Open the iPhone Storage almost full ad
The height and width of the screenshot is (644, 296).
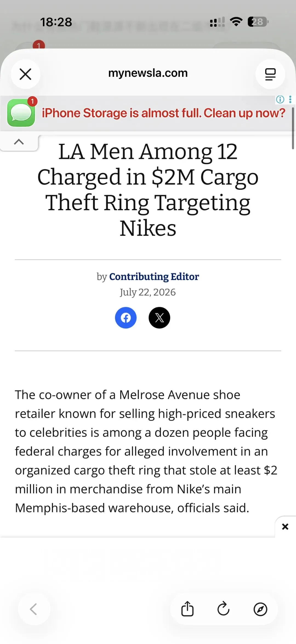[x=164, y=113]
